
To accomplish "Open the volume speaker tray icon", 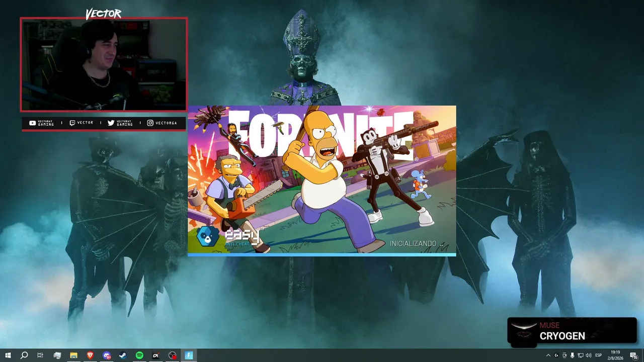I will [588, 355].
